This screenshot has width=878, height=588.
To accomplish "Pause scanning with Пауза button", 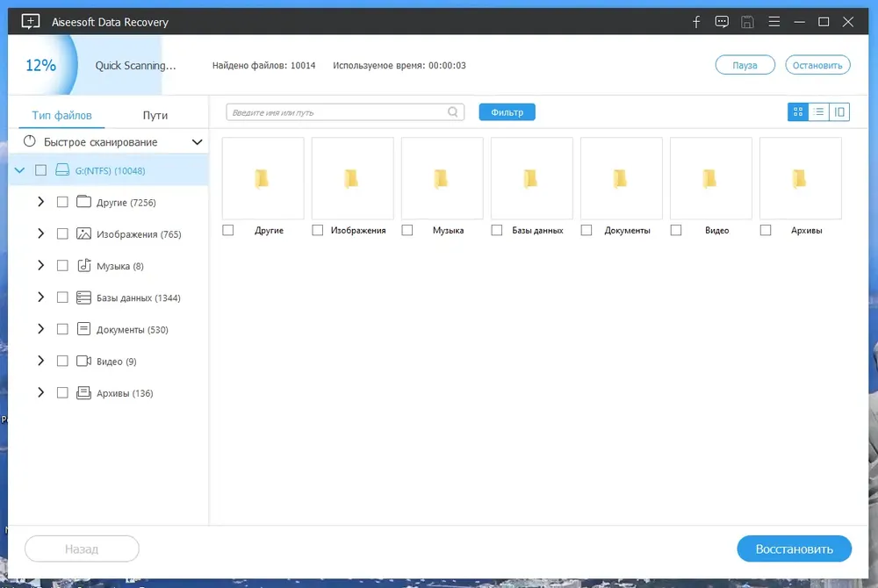I will pyautogui.click(x=745, y=65).
